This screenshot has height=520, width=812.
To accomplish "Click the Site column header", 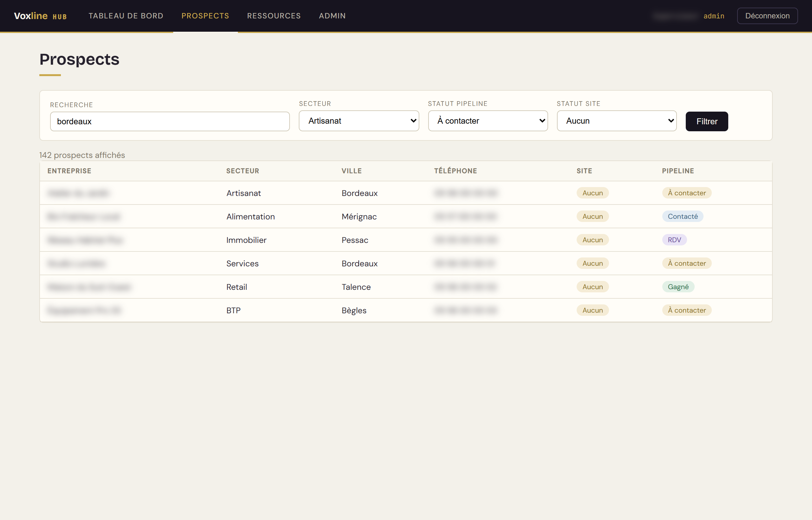I will 584,171.
